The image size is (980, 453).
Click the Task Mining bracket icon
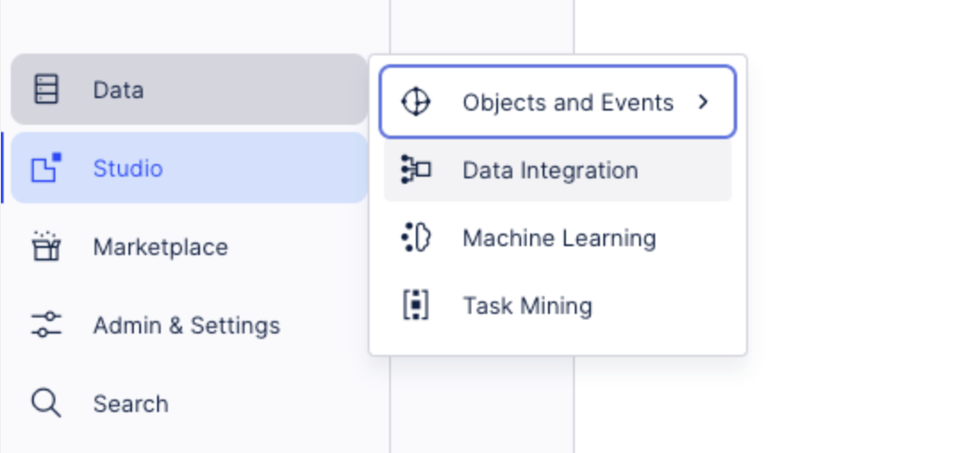click(416, 306)
